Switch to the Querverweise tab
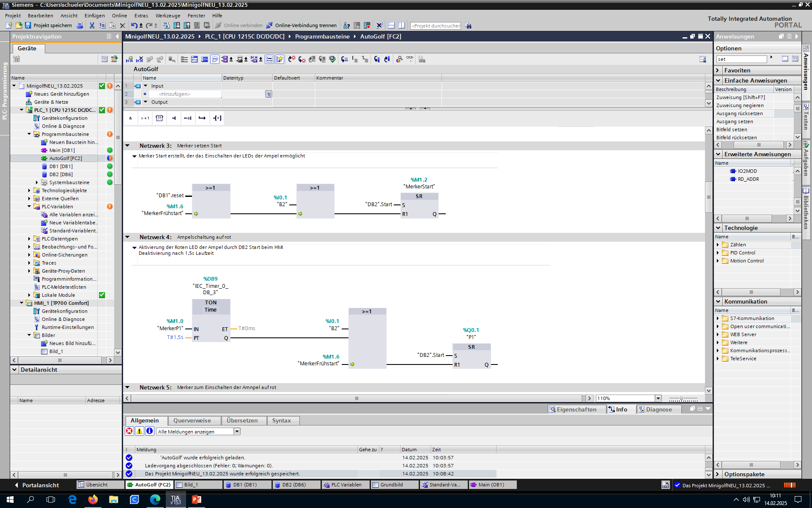 [192, 420]
